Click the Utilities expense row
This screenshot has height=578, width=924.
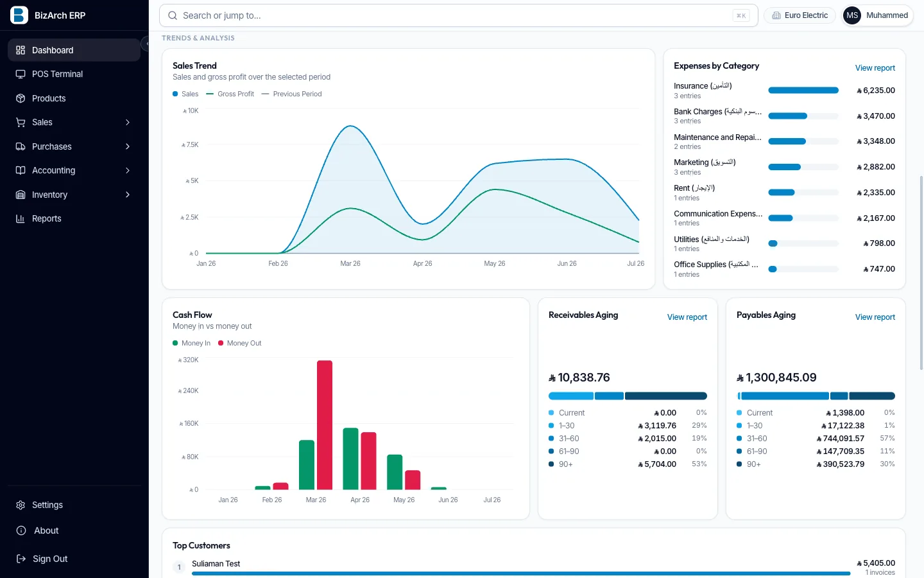coord(784,243)
